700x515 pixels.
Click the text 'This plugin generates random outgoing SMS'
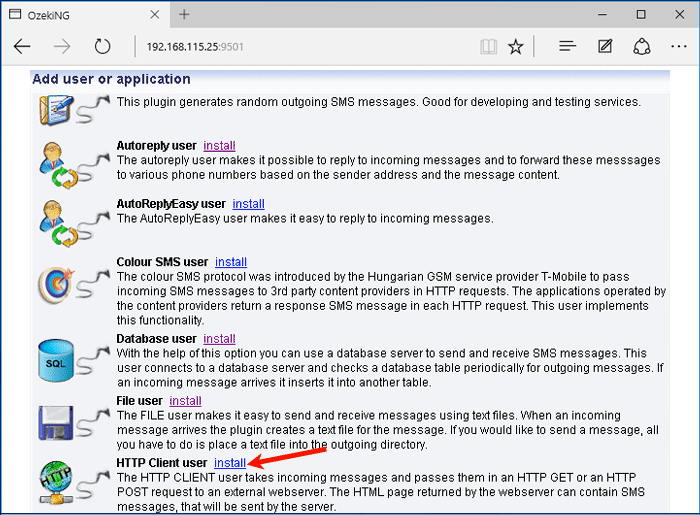pyautogui.click(x=236, y=102)
